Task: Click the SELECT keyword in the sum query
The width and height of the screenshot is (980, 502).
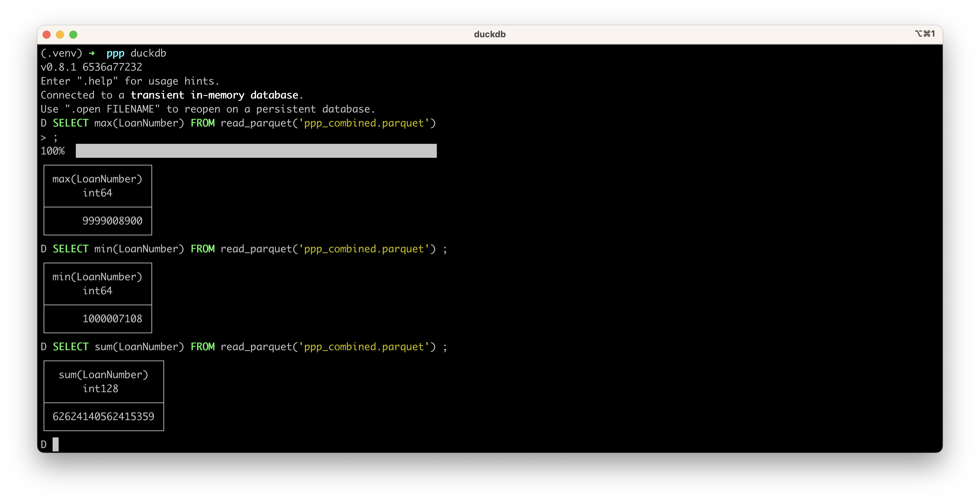Action: click(x=70, y=347)
